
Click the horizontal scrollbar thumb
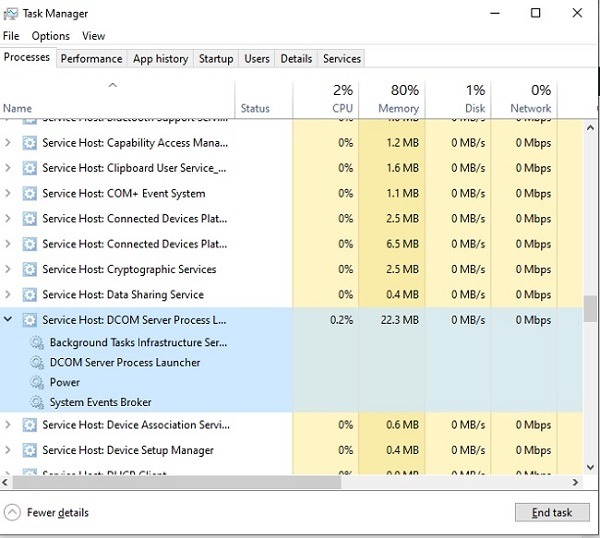pos(176,482)
